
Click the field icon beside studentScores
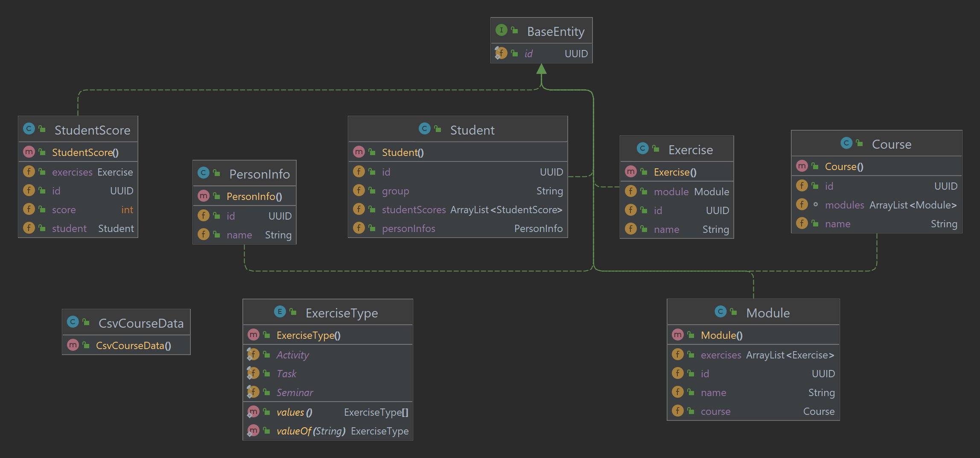pyautogui.click(x=359, y=209)
